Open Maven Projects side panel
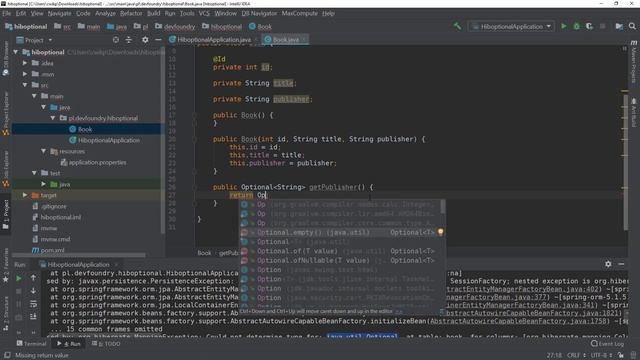The image size is (640, 360). 634,61
